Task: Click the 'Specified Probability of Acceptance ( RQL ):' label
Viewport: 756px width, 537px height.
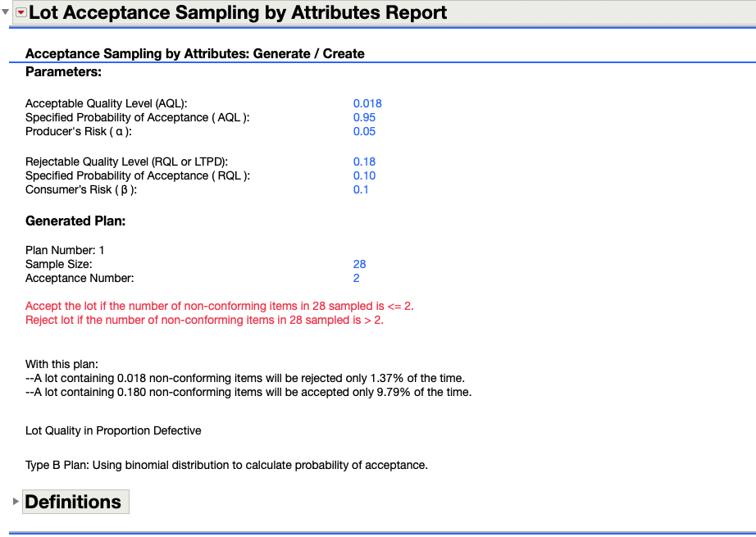Action: pos(138,176)
